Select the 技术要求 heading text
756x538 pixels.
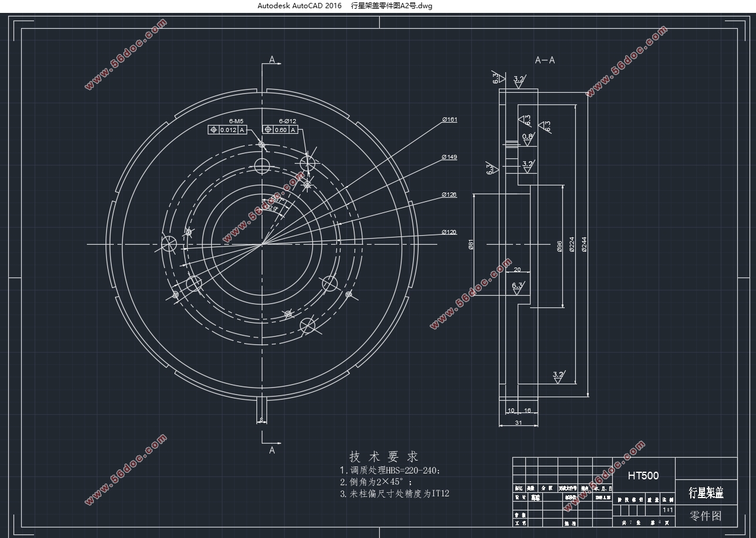tap(384, 457)
